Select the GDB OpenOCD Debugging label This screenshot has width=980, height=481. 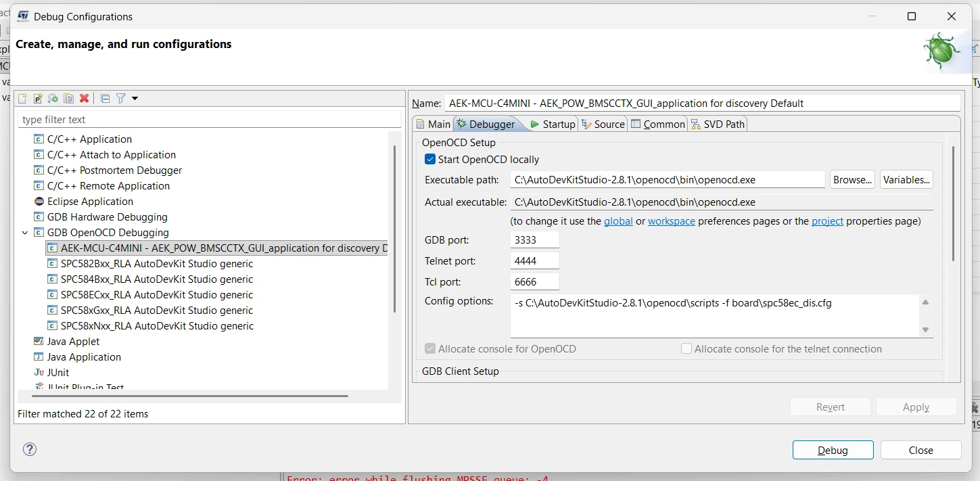coord(108,233)
